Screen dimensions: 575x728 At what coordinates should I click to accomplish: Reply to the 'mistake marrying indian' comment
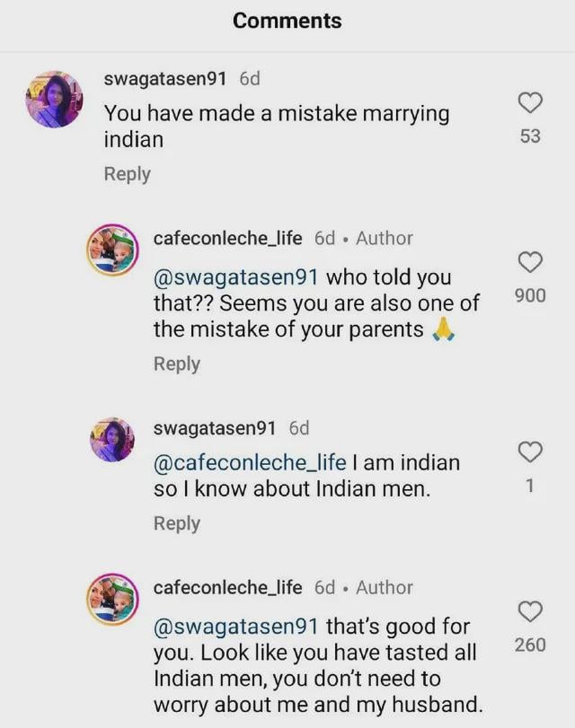pyautogui.click(x=128, y=174)
